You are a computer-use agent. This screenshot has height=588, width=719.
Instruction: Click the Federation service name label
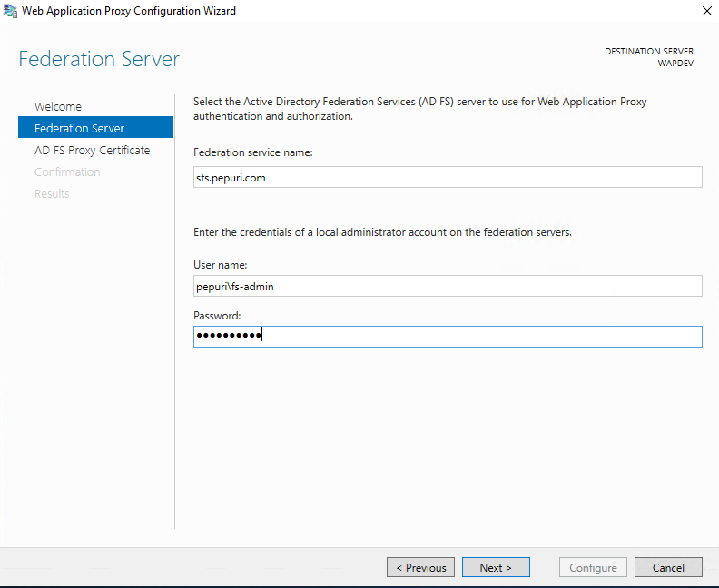tap(253, 152)
